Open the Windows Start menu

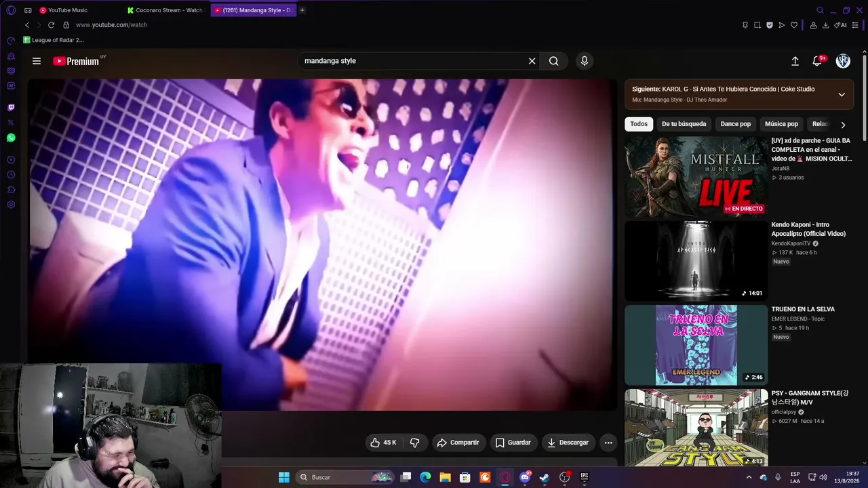tap(284, 477)
